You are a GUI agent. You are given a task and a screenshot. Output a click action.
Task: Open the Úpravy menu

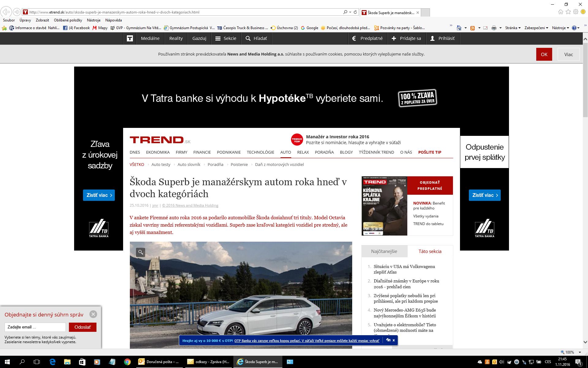point(25,20)
